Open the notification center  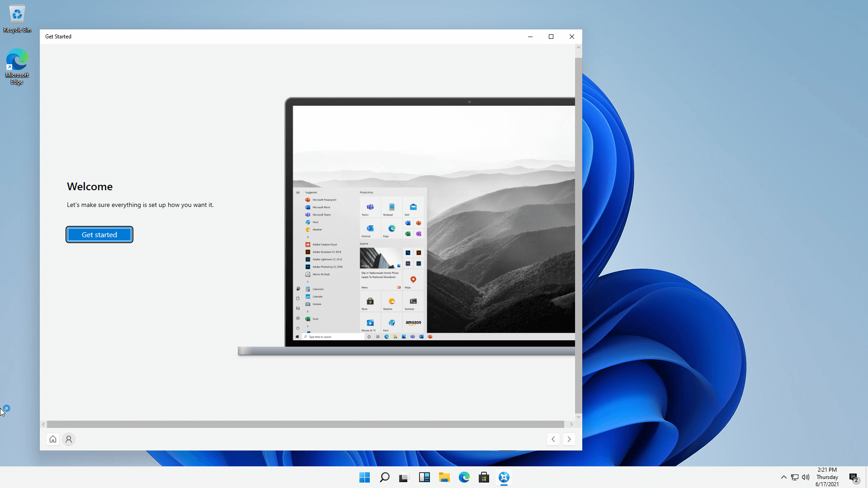point(854,477)
